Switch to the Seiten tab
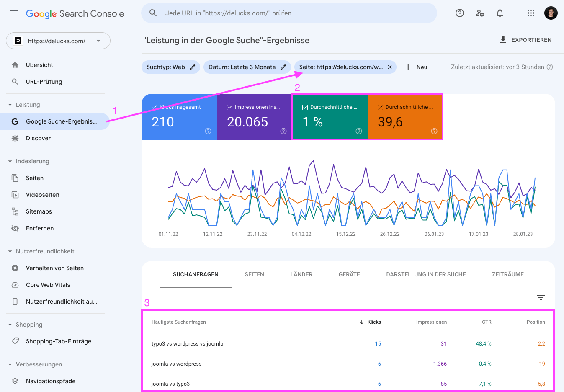The height and width of the screenshot is (392, 564). coord(254,274)
